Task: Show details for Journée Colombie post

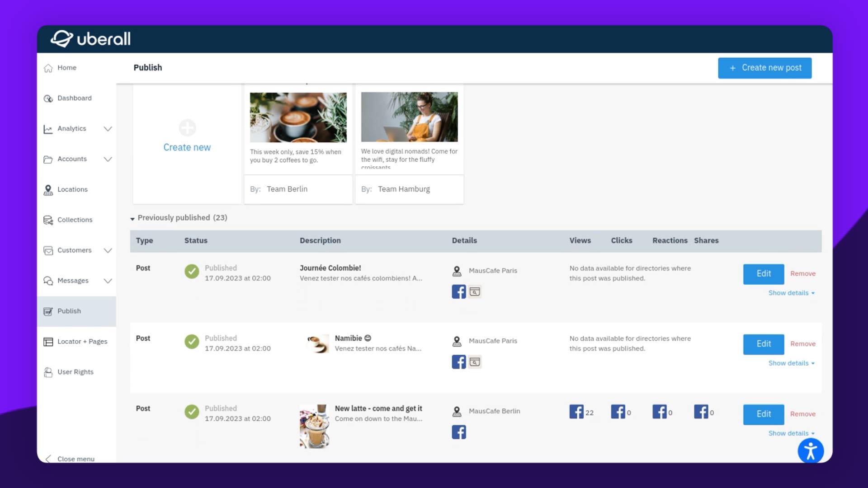Action: pos(791,293)
